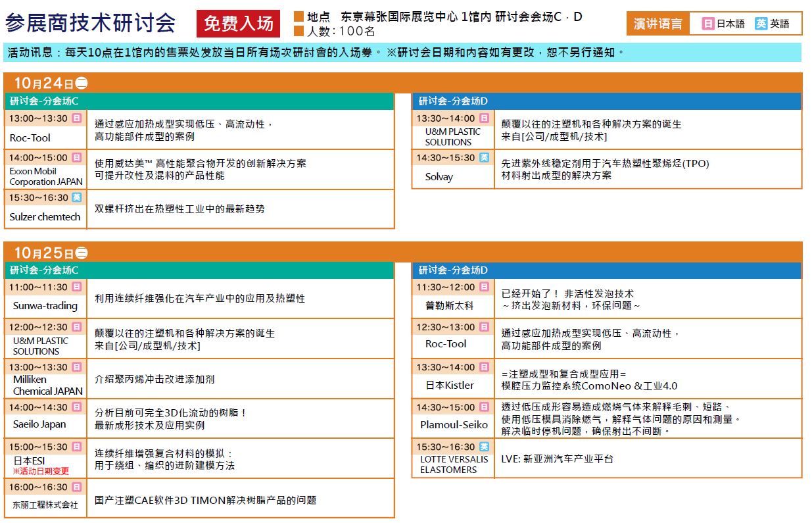Screen dimensions: 812x523
Task: Click the 14:30~15:30 time slot
Action: tap(445, 158)
